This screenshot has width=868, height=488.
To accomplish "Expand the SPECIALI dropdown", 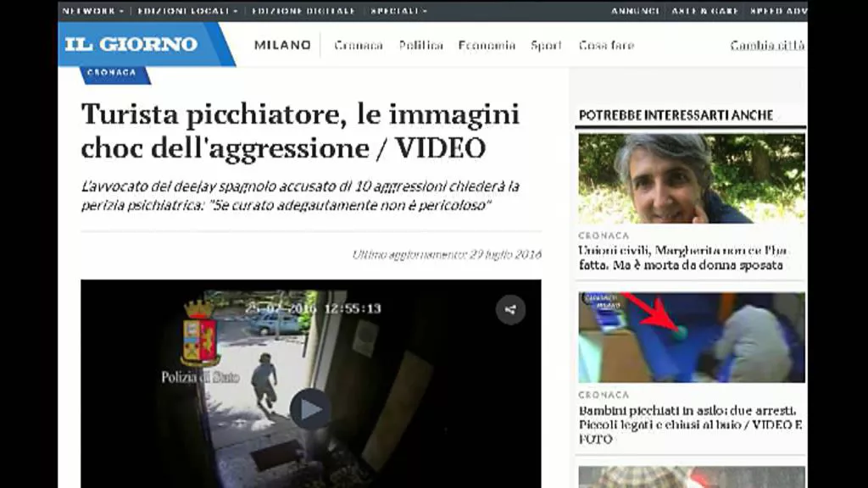I will click(x=398, y=10).
